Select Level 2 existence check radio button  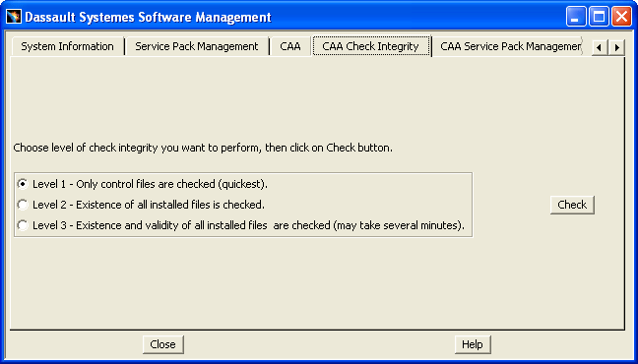tap(23, 205)
